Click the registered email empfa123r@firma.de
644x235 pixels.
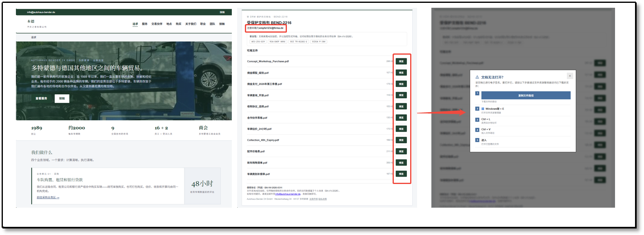[x=271, y=28]
